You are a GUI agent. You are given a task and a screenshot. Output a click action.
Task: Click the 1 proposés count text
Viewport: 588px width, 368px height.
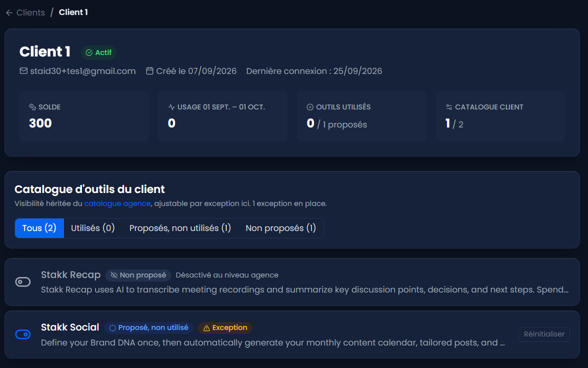[342, 124]
